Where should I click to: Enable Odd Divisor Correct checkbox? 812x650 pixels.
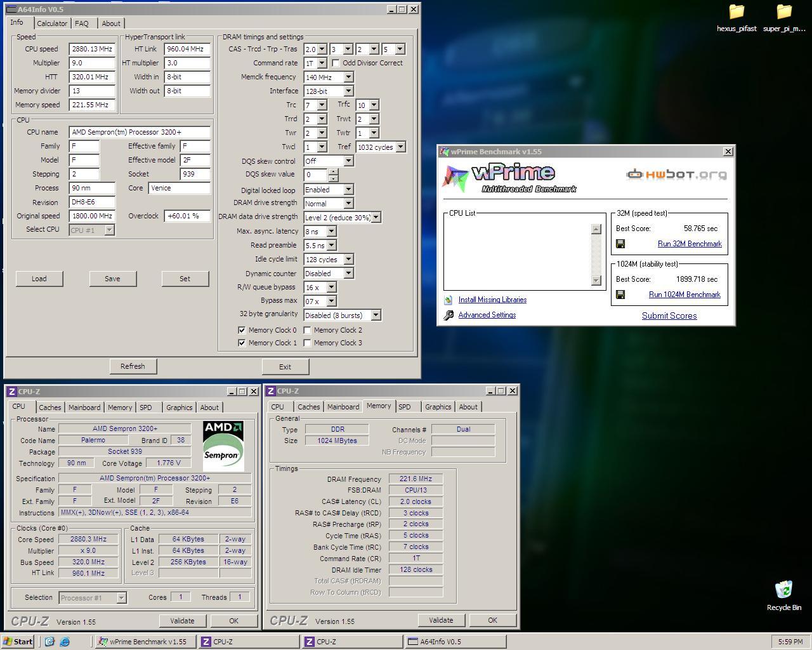point(336,63)
